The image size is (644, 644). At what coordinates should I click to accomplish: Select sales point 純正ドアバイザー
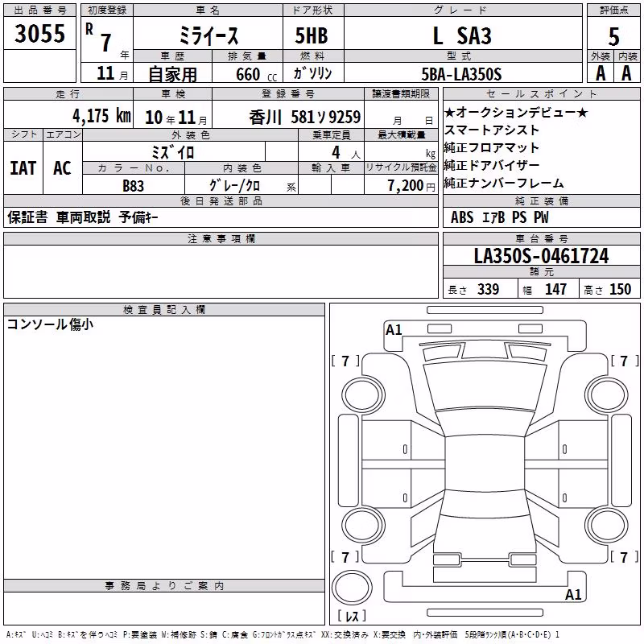point(491,165)
